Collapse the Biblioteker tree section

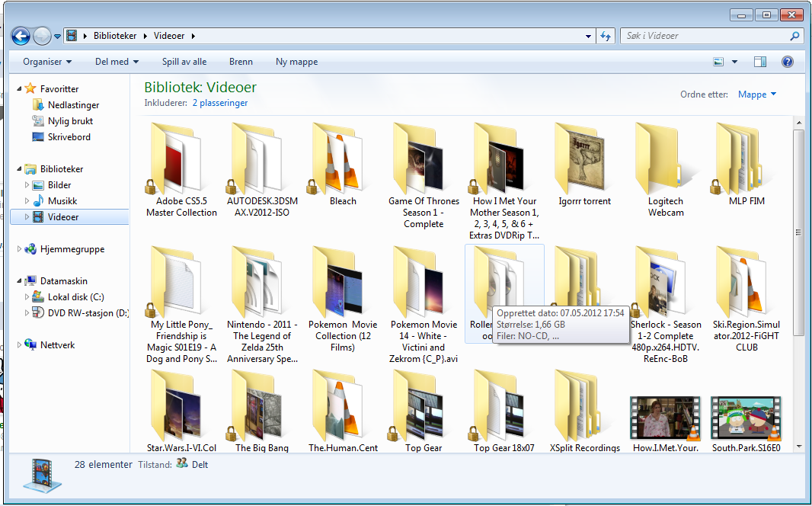(x=19, y=169)
